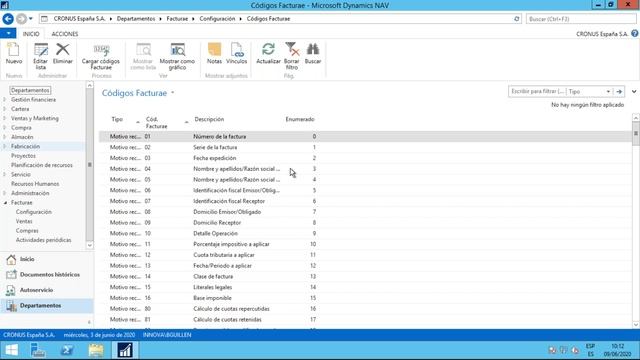
Task: Click the Buscar search field
Action: [x=581, y=19]
